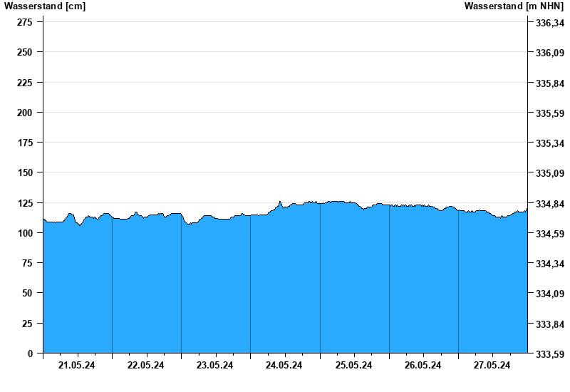This screenshot has height=392, width=570.
Task: Click the left axis value 175
Action: (x=25, y=143)
